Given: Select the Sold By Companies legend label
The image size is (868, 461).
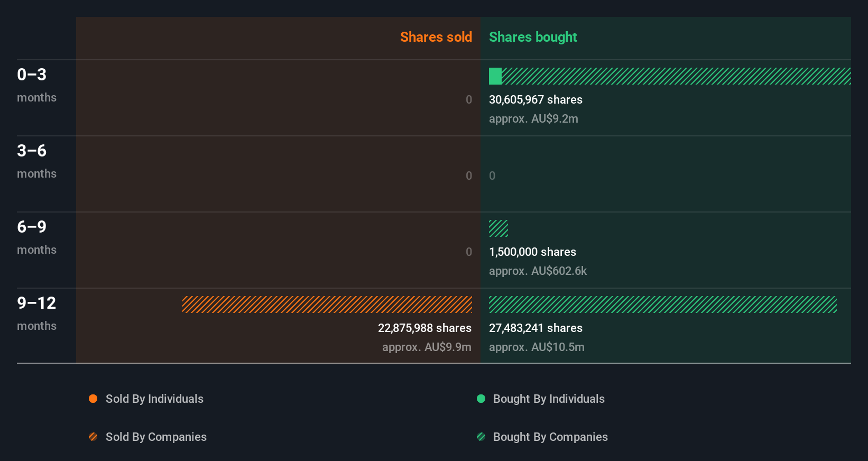Looking at the screenshot, I should pyautogui.click(x=156, y=437).
